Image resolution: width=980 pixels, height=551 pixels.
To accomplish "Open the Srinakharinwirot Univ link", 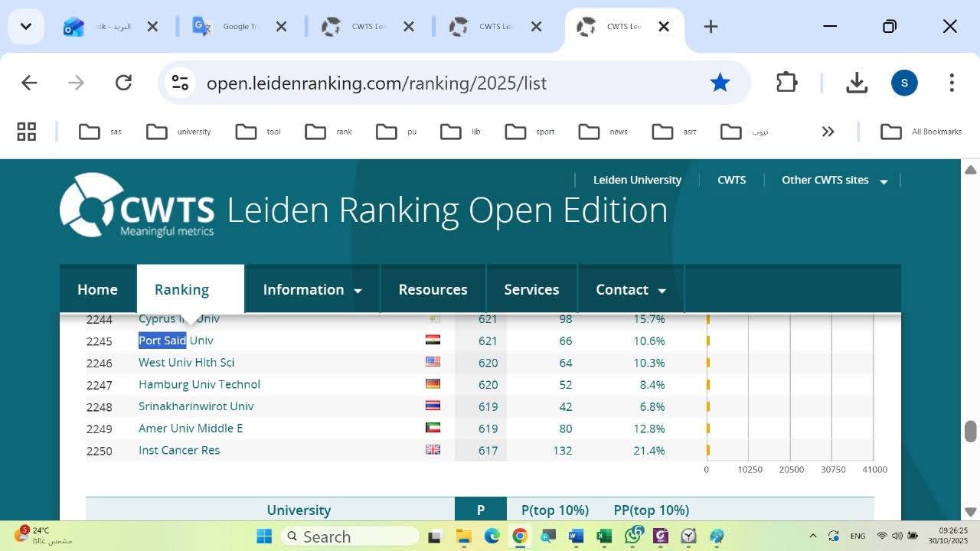I will coord(196,406).
